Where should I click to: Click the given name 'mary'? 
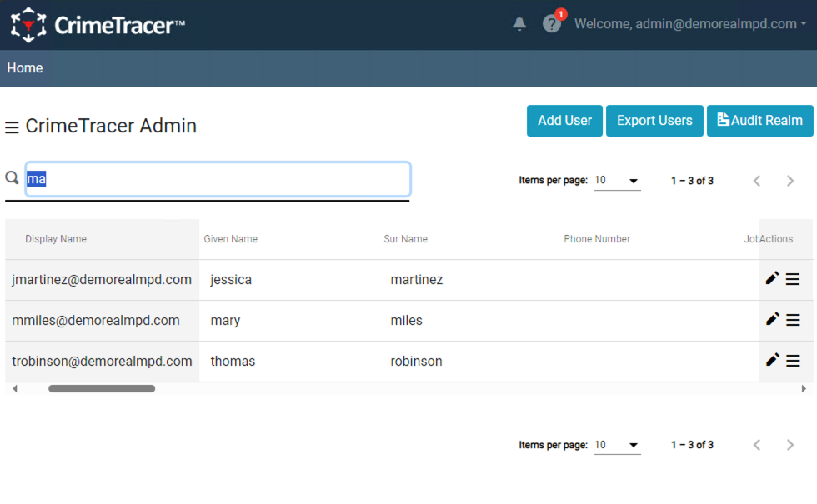pyautogui.click(x=225, y=321)
